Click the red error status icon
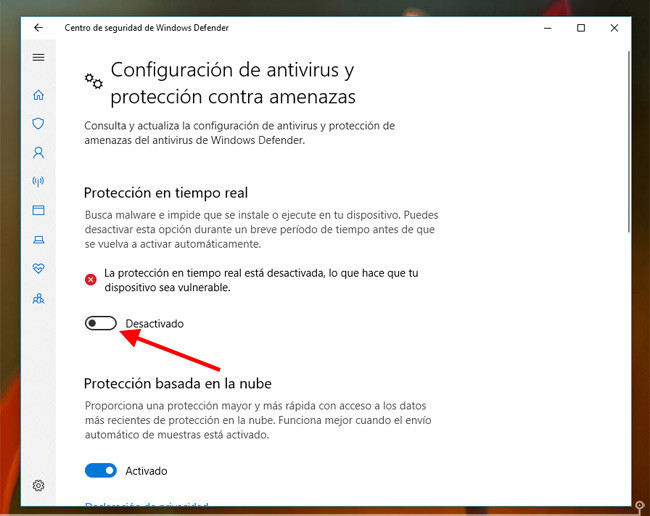The width and height of the screenshot is (650, 516). tap(90, 280)
